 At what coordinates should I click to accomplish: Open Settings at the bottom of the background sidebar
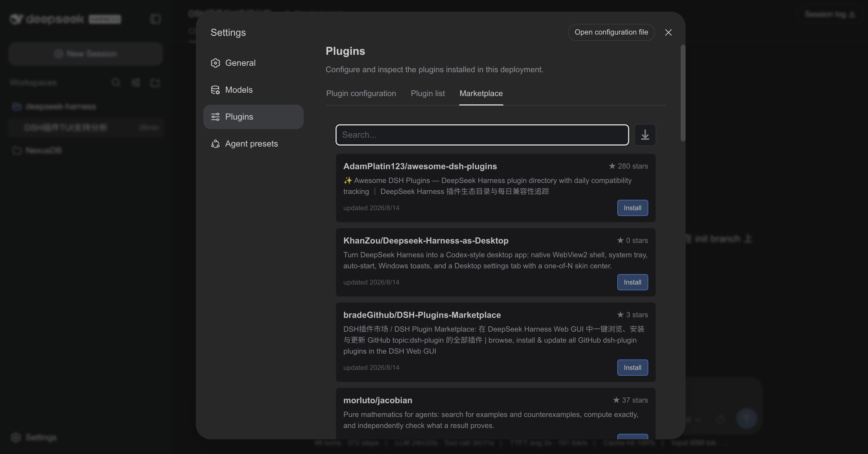pyautogui.click(x=34, y=437)
